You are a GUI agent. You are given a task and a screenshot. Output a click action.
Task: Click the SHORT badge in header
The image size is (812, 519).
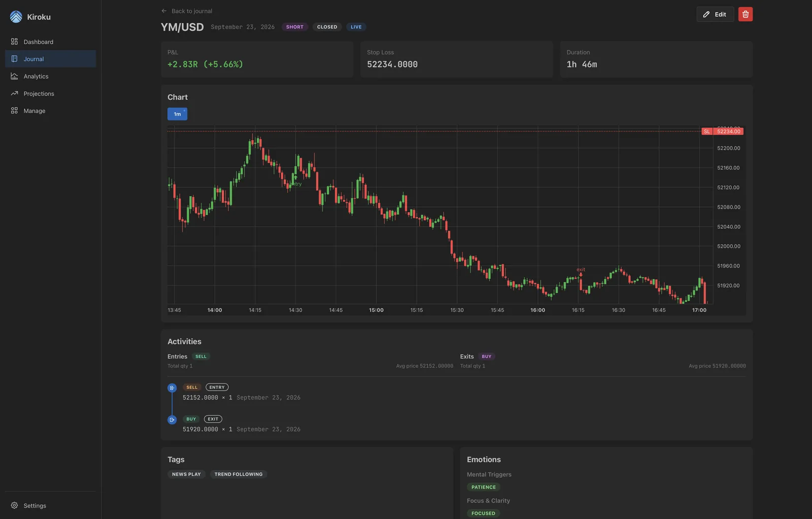click(x=294, y=27)
